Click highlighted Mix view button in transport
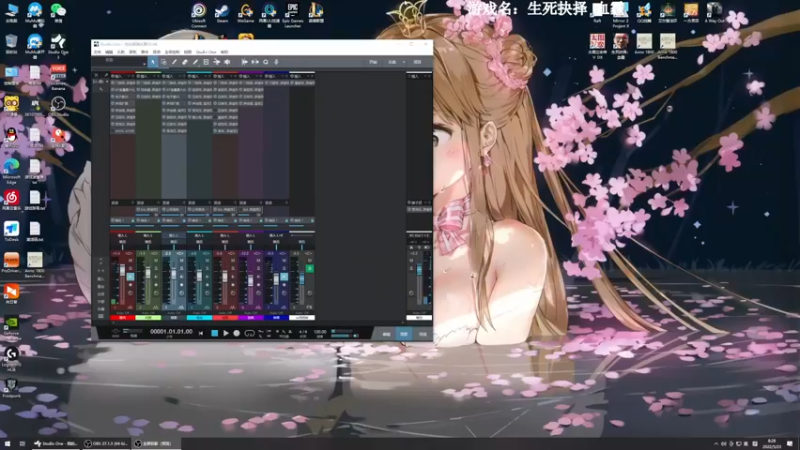 404,334
